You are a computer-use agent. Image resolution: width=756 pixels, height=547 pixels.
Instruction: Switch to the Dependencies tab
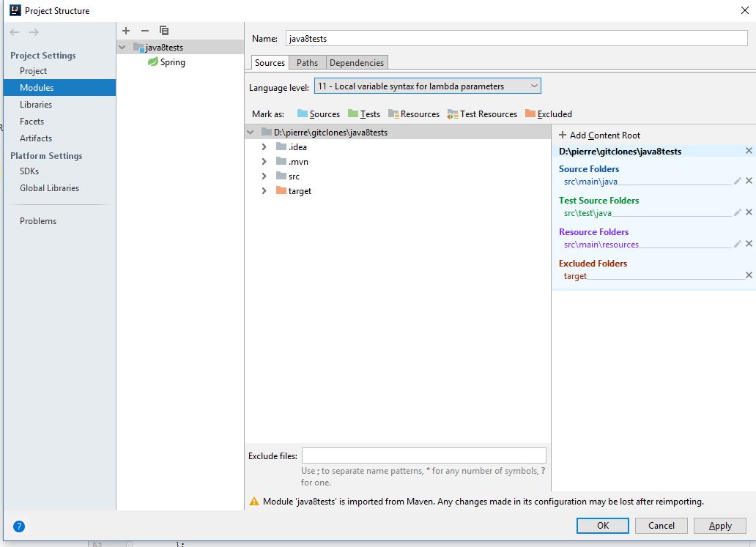(x=357, y=62)
